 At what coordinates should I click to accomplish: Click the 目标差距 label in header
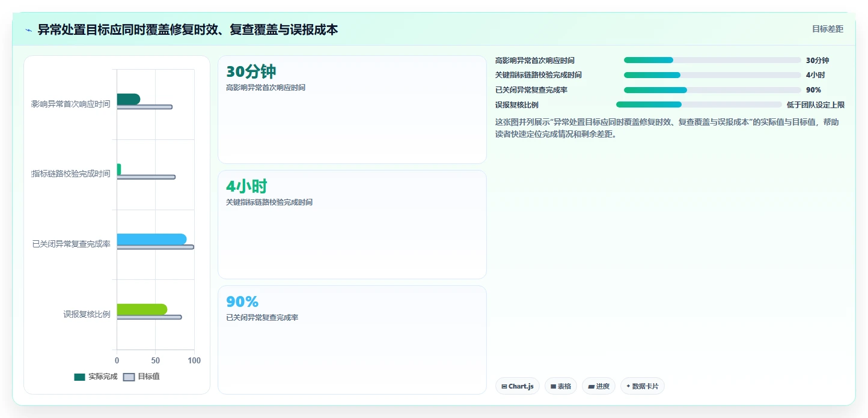click(x=828, y=29)
